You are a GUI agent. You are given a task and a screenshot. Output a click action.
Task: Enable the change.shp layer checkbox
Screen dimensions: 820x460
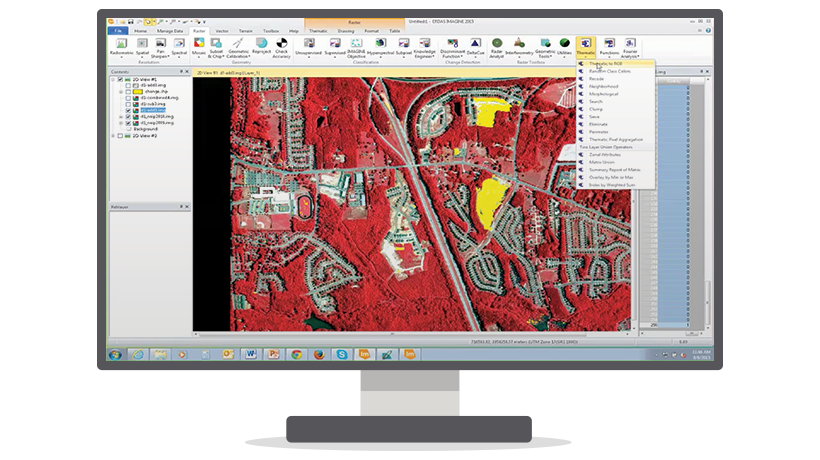129,91
